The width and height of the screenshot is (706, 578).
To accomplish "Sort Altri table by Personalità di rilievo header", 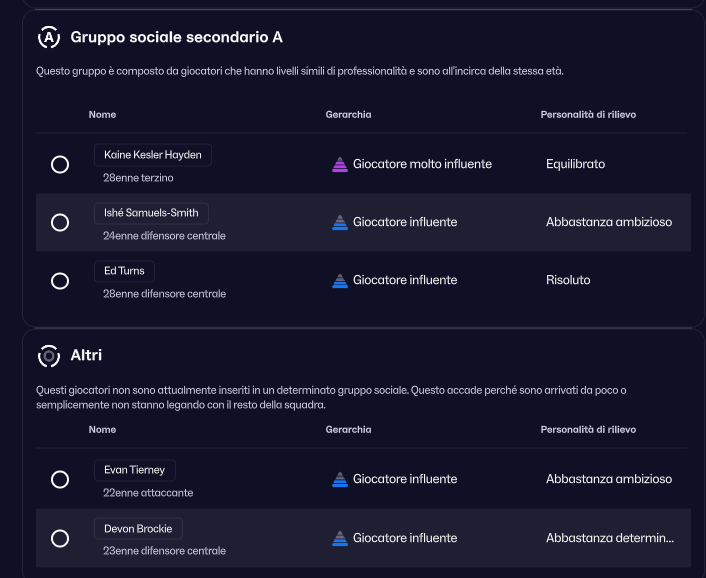I will coord(587,430).
